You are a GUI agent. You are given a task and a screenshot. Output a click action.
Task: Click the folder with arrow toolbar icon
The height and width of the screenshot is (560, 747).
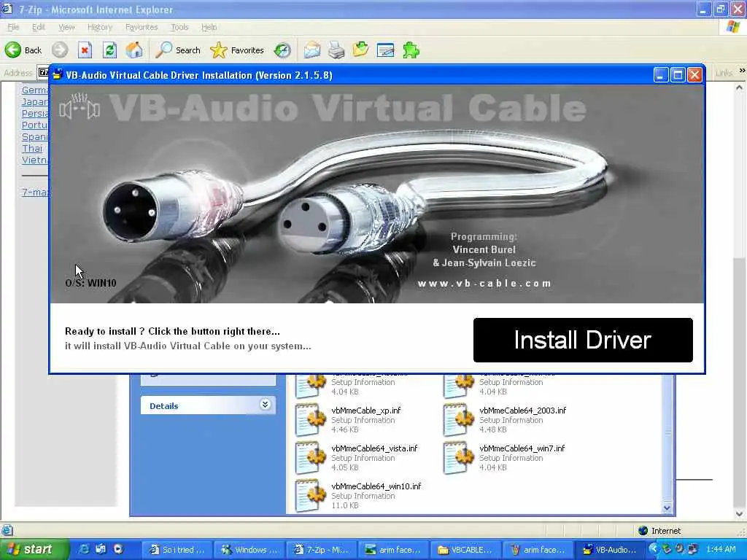pos(360,50)
